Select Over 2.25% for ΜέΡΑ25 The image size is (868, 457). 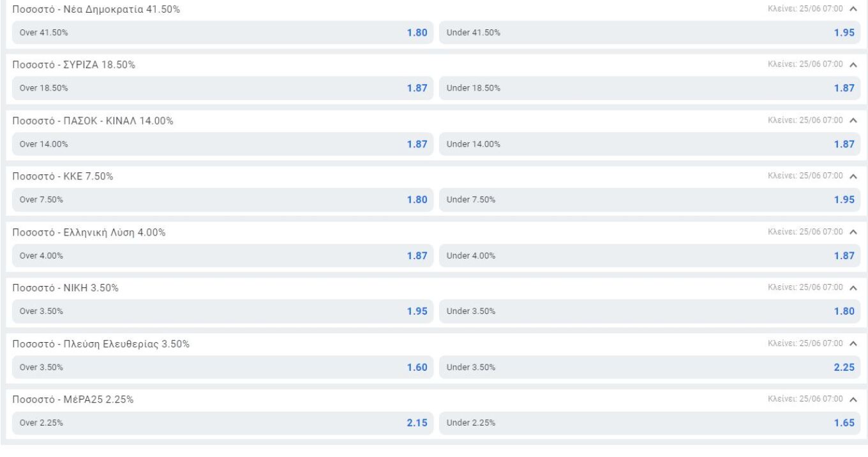click(x=223, y=423)
